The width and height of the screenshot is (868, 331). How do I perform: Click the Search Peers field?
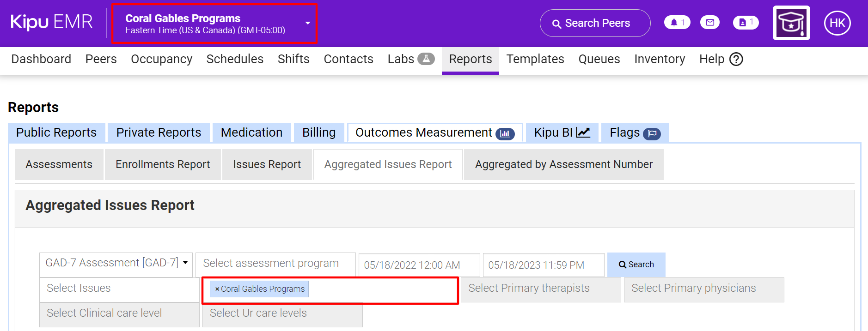tap(595, 23)
